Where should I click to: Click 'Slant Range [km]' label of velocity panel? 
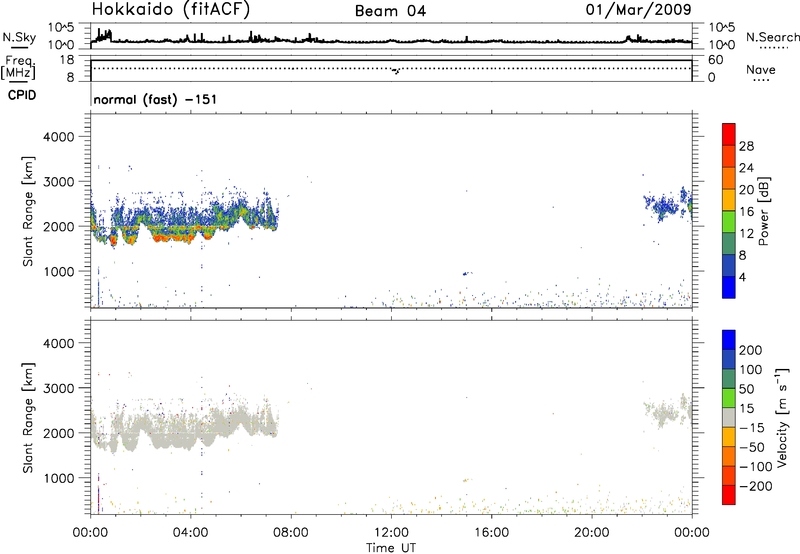[x=28, y=418]
